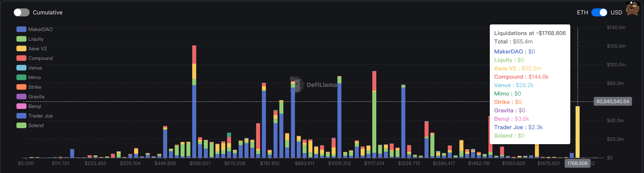This screenshot has height=173, width=644.
Task: Click the crosshair value 60,540,540.54
Action: pos(613,102)
